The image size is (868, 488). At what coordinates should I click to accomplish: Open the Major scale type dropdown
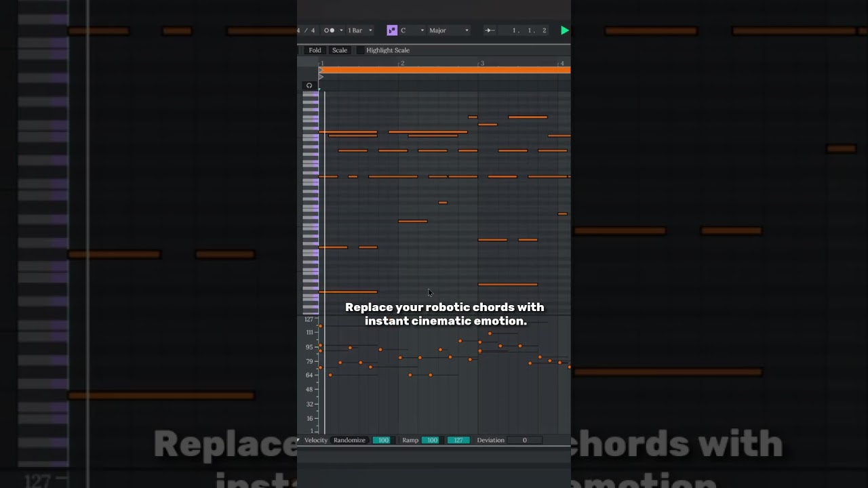[449, 30]
